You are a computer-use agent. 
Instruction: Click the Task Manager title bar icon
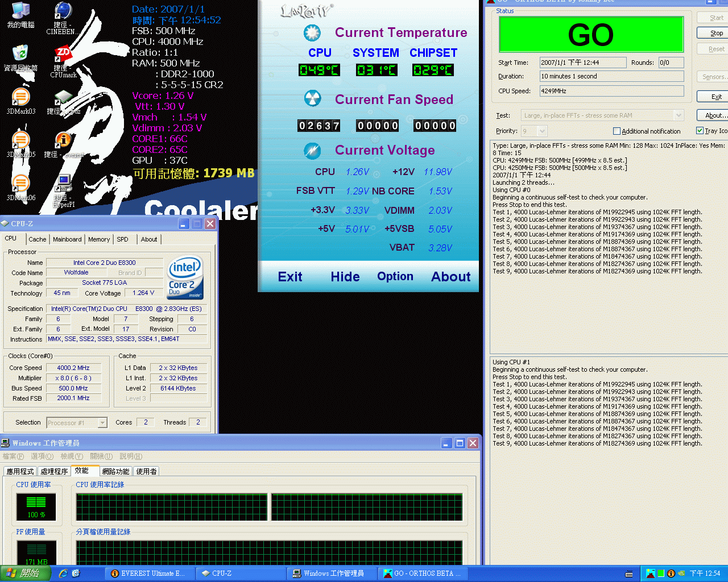tap(5, 443)
